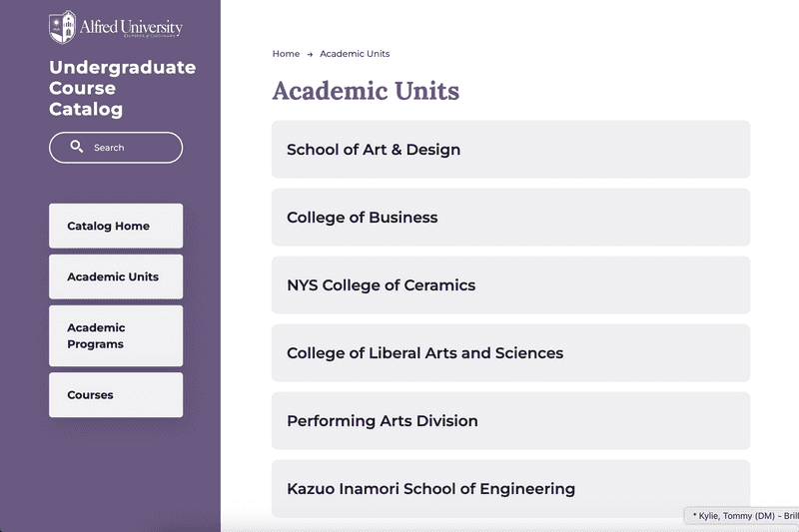Open School of Art & Design unit
799x532 pixels.
click(510, 149)
